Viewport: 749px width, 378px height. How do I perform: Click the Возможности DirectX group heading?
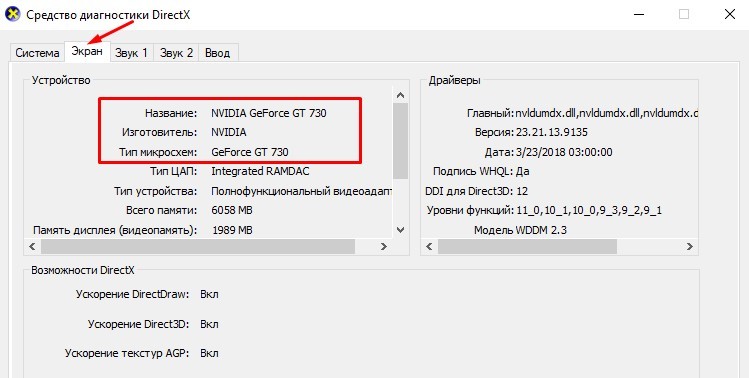tap(83, 270)
